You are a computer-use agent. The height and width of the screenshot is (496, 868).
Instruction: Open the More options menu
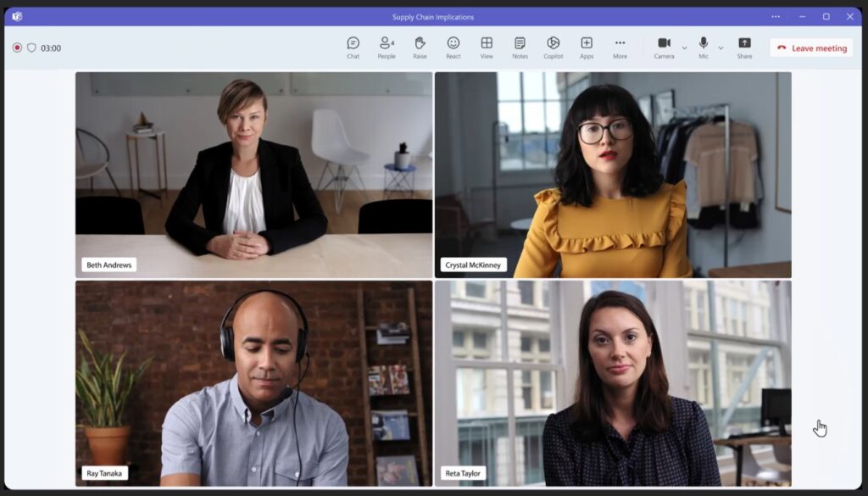(620, 47)
